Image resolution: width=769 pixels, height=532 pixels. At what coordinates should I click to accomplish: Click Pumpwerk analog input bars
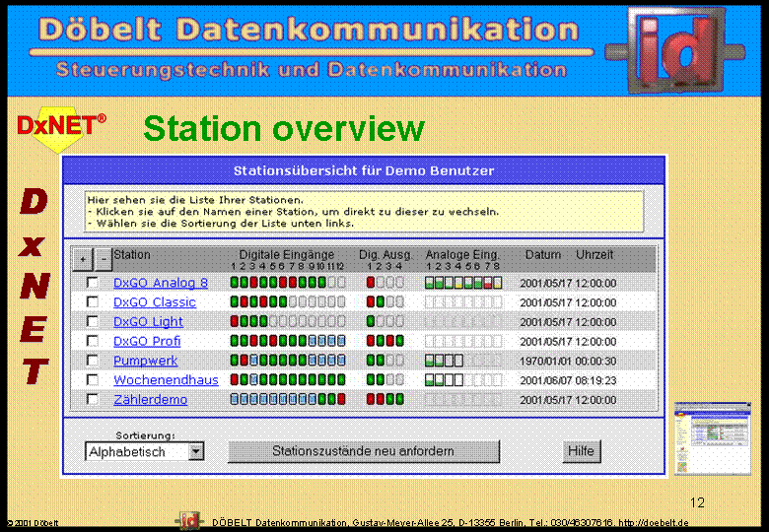tap(463, 361)
